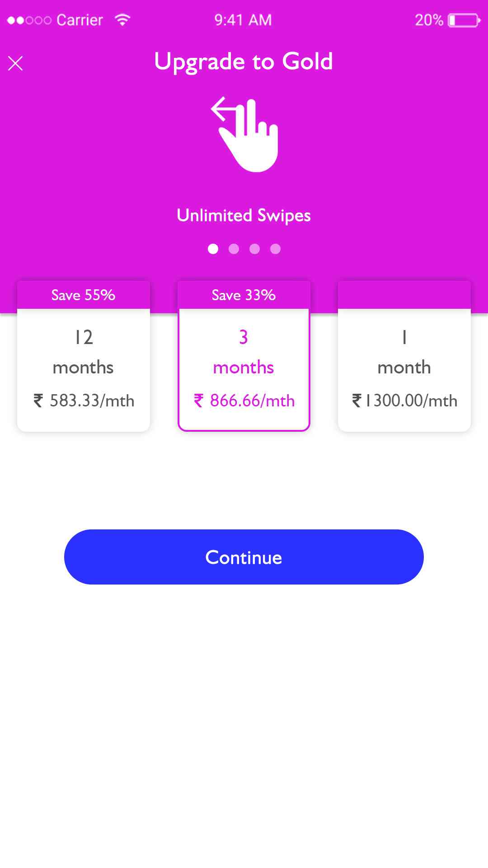Tap the Save 55% banner

[84, 295]
